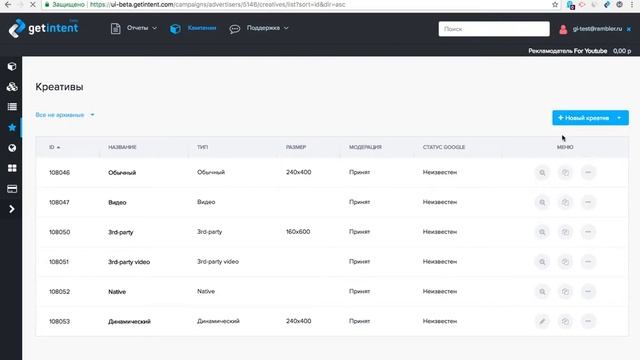Open the creative named Native

click(117, 292)
